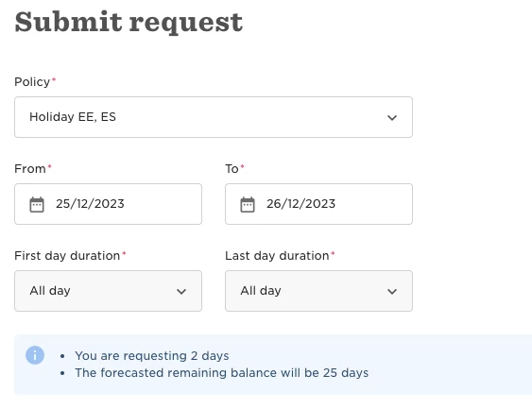Viewport: 532px width, 409px height.
Task: Select the Holiday EE, ES policy value
Action: [73, 117]
